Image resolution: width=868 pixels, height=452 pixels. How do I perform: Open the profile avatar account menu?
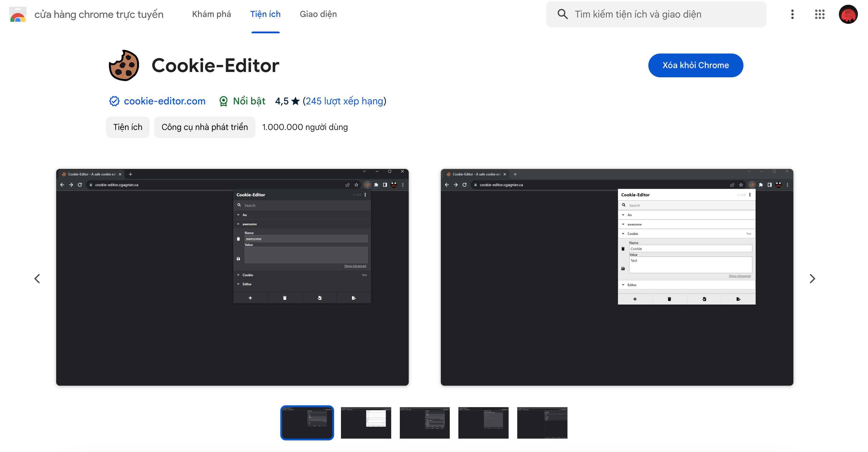pyautogui.click(x=848, y=14)
